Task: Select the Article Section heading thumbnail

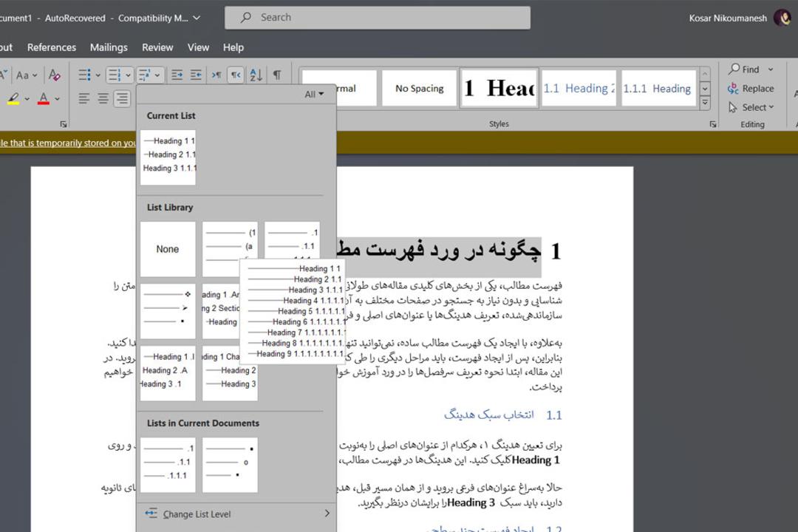Action: click(x=221, y=311)
